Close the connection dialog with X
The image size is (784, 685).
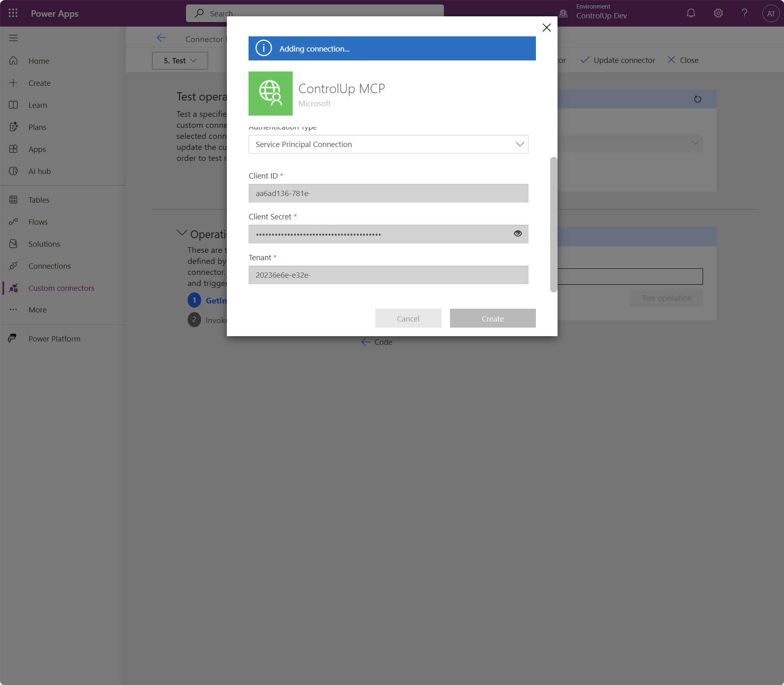(547, 27)
